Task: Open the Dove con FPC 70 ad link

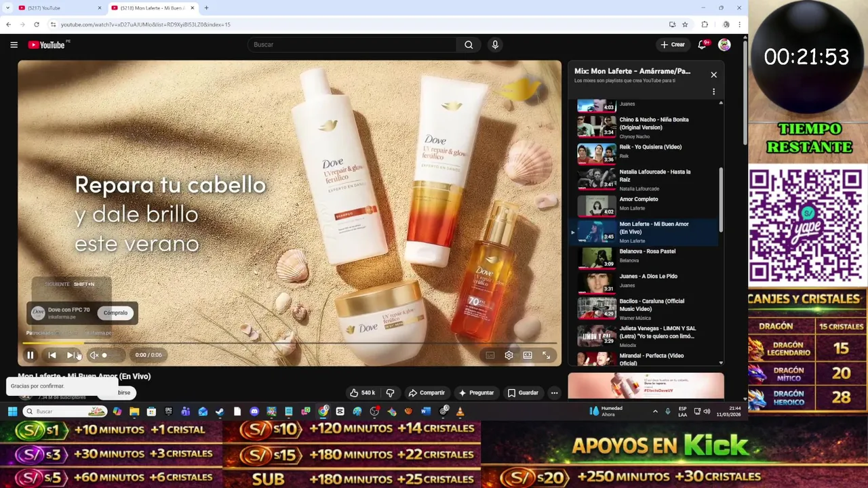Action: tap(68, 310)
